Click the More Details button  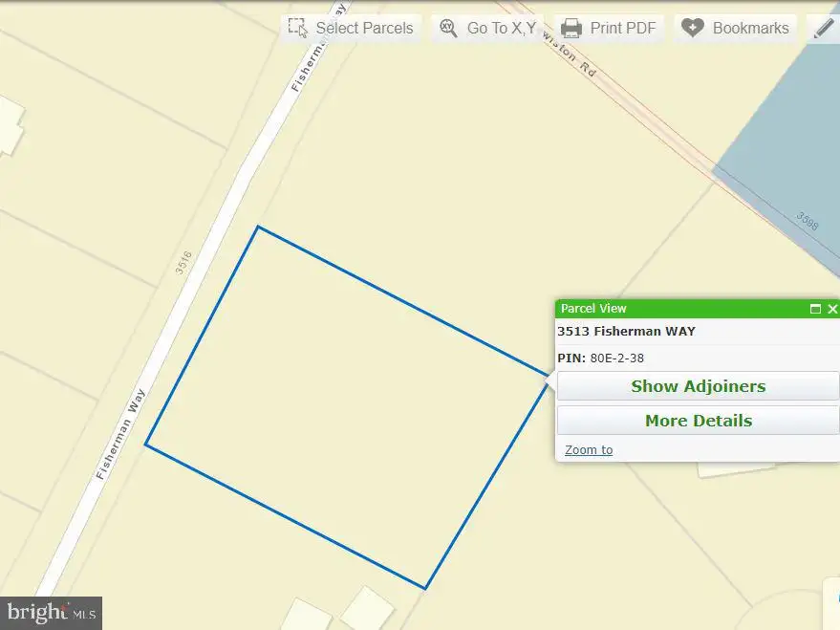coord(698,421)
